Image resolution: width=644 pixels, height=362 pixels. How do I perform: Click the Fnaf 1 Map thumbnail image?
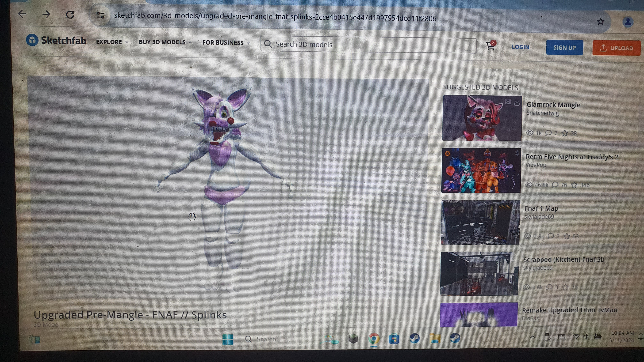pyautogui.click(x=480, y=222)
